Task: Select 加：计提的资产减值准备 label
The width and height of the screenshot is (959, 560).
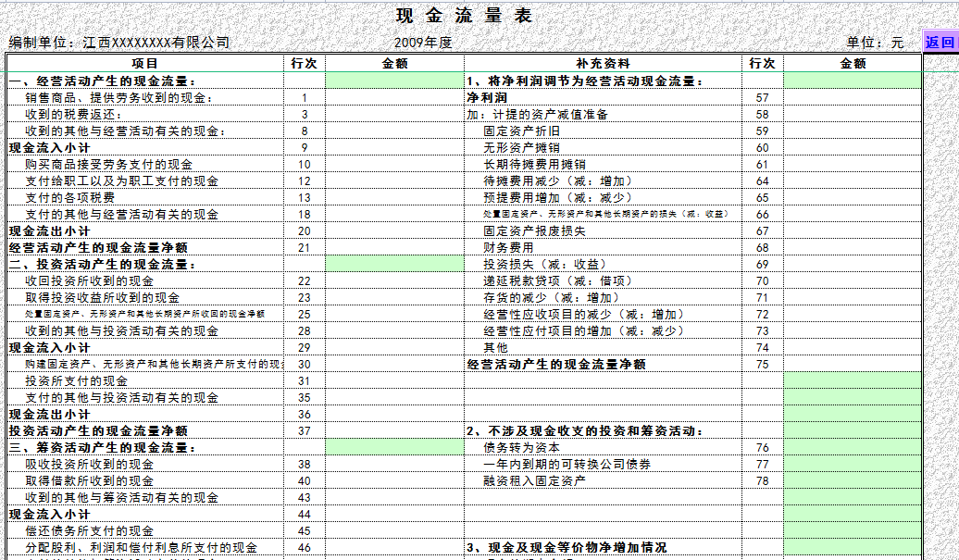Action: click(x=538, y=115)
